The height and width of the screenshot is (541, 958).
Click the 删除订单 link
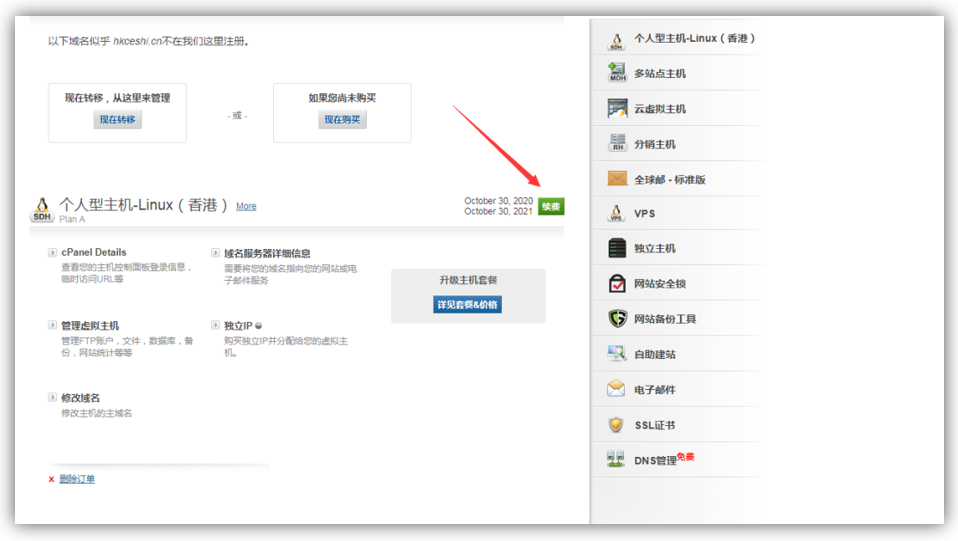point(77,479)
